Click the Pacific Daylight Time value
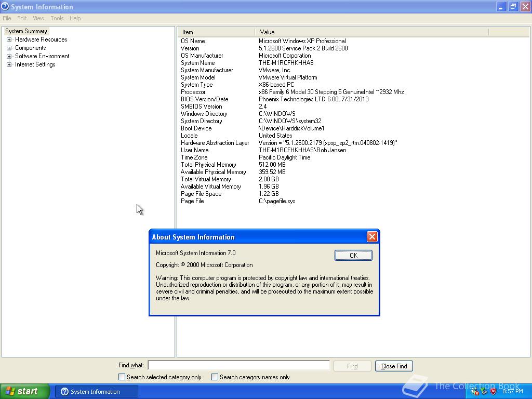 [x=284, y=157]
